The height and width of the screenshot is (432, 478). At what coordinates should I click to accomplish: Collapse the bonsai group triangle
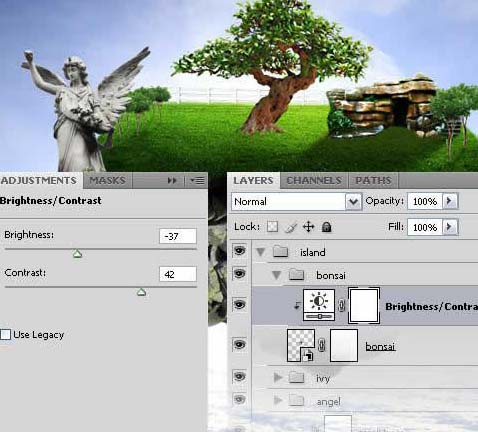tap(276, 275)
